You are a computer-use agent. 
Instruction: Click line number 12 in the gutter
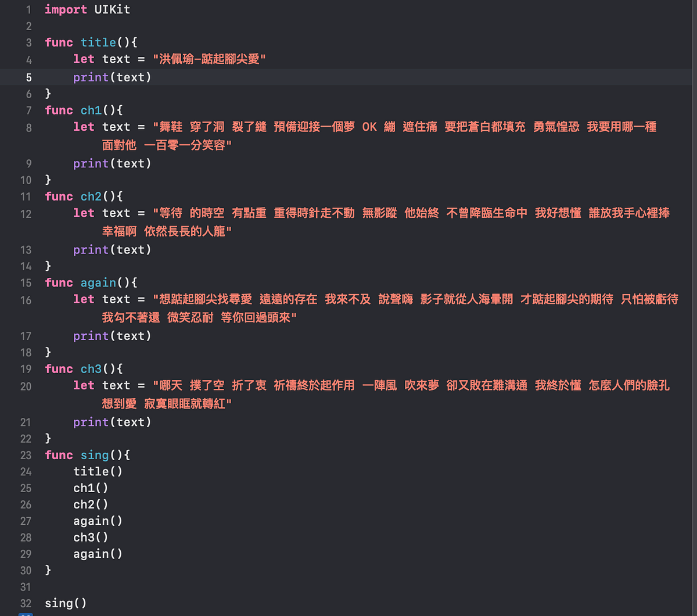26,214
